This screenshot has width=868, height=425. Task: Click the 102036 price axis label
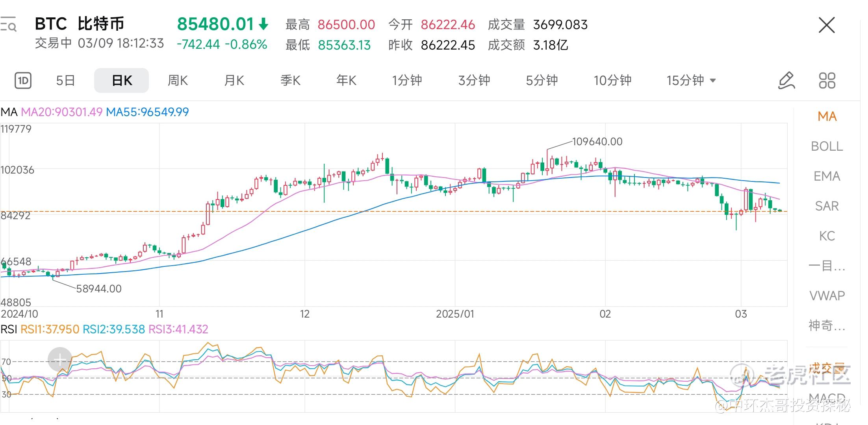point(17,170)
